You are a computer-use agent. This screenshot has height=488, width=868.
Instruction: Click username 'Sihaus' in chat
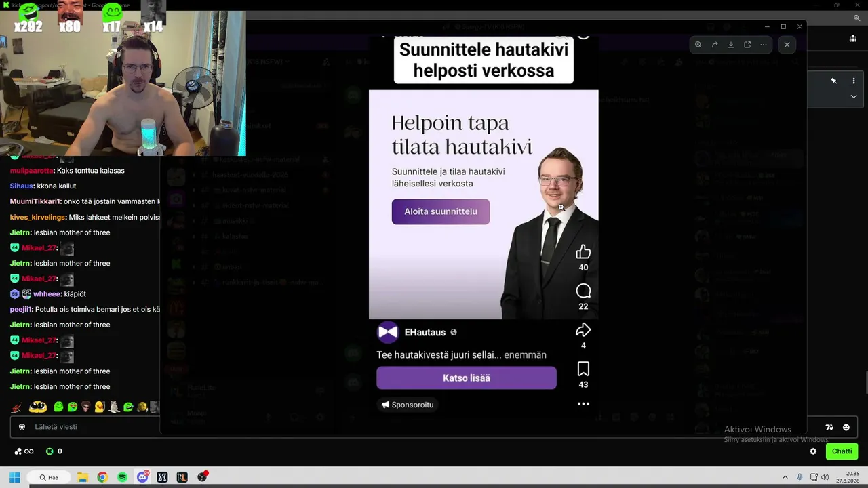(x=21, y=186)
